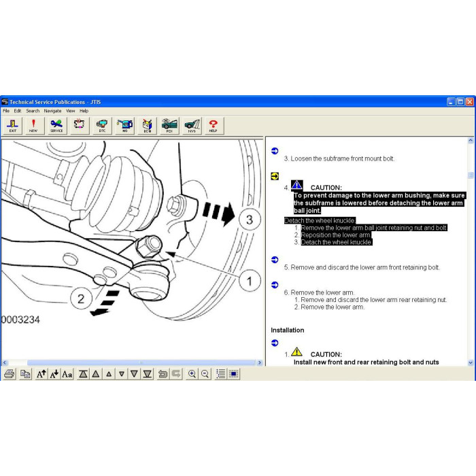Increase font size with A up-arrow icon
Image resolution: width=476 pixels, height=476 pixels.
pyautogui.click(x=41, y=374)
